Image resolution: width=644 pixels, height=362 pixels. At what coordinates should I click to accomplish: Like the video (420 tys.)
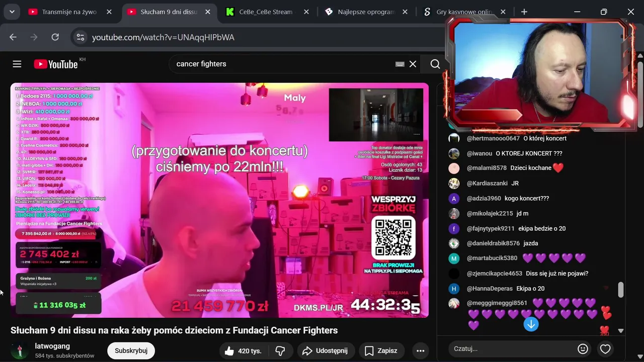coord(244,351)
